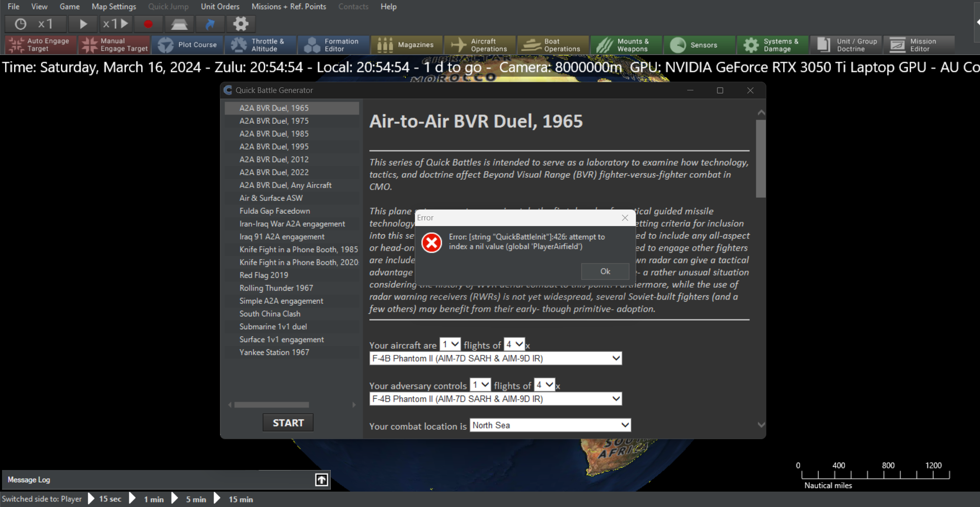Click the clock time-compression icon
The width and height of the screenshot is (980, 507).
[21, 24]
